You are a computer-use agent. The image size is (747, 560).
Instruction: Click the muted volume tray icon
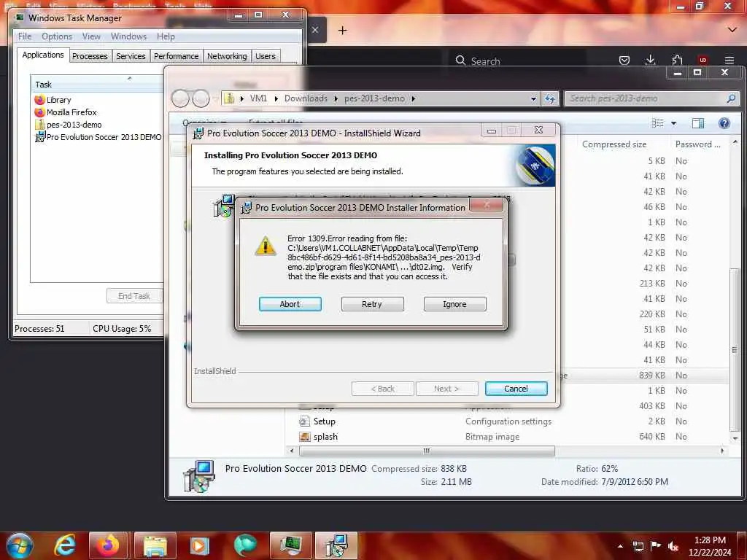673,546
